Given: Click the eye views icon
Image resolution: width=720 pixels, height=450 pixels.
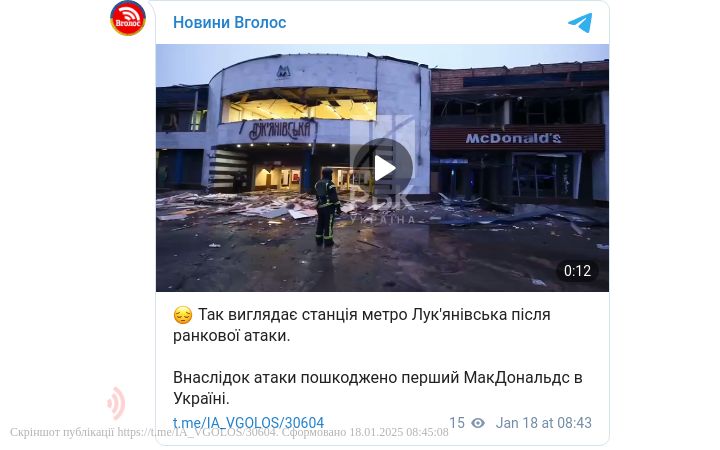Looking at the screenshot, I should (x=478, y=423).
